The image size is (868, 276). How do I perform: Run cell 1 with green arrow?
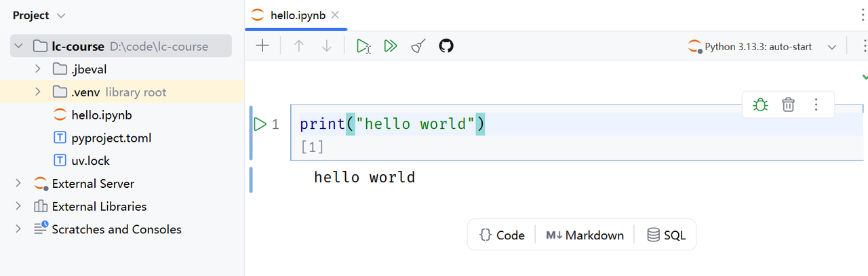[259, 124]
